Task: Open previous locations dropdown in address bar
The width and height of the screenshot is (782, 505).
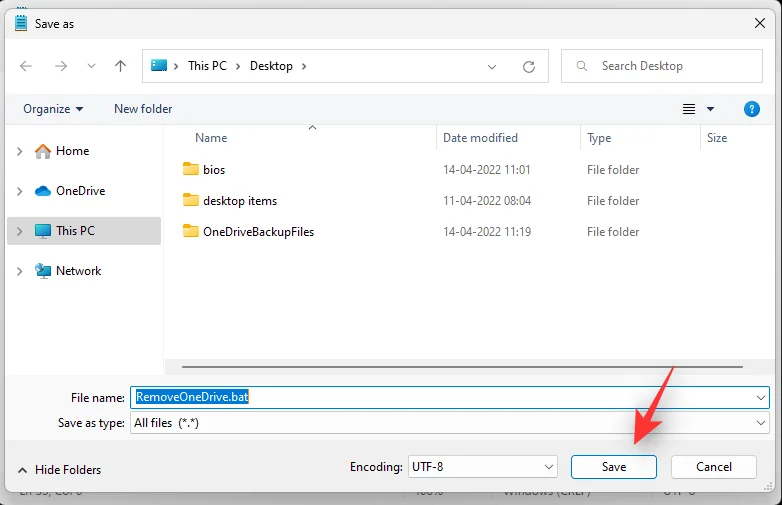Action: point(492,66)
